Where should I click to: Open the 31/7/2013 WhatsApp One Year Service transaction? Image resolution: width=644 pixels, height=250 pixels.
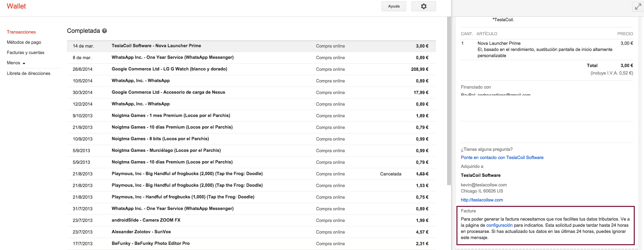tap(251, 209)
